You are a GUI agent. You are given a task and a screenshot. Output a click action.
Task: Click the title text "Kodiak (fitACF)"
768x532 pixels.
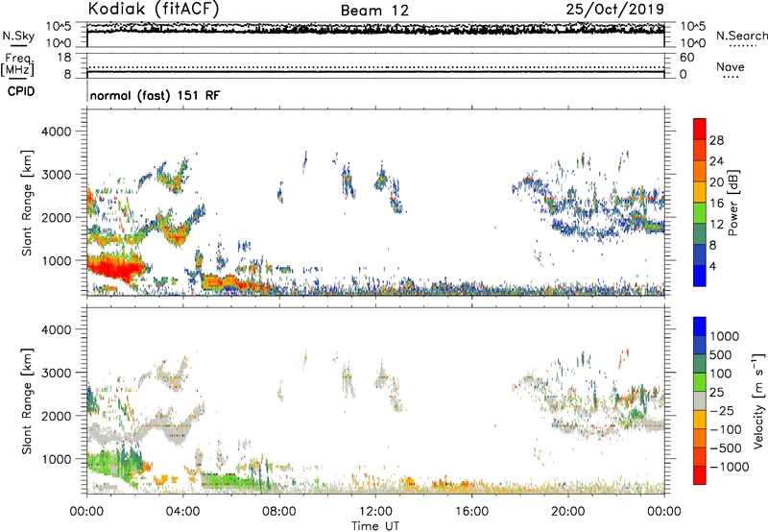[154, 9]
